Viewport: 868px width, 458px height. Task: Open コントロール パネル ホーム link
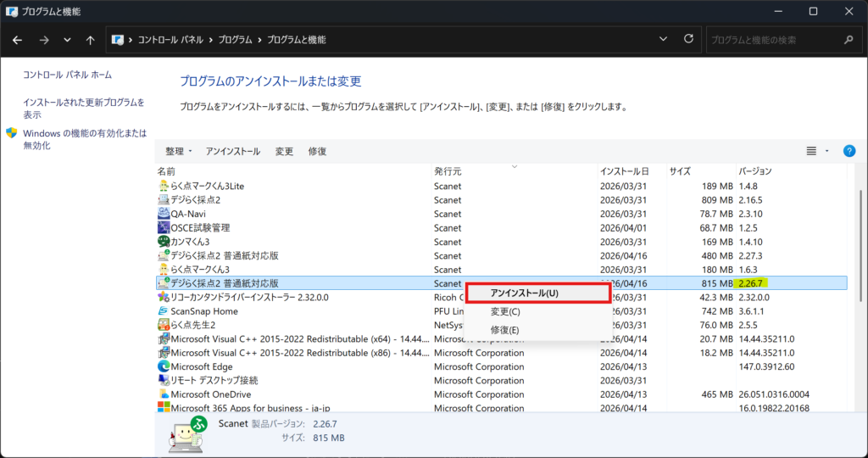pos(68,75)
